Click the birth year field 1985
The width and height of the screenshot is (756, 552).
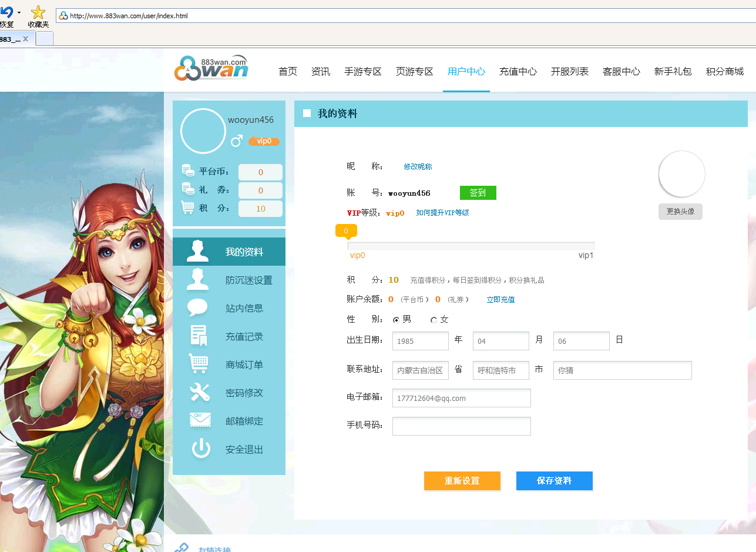pyautogui.click(x=421, y=341)
